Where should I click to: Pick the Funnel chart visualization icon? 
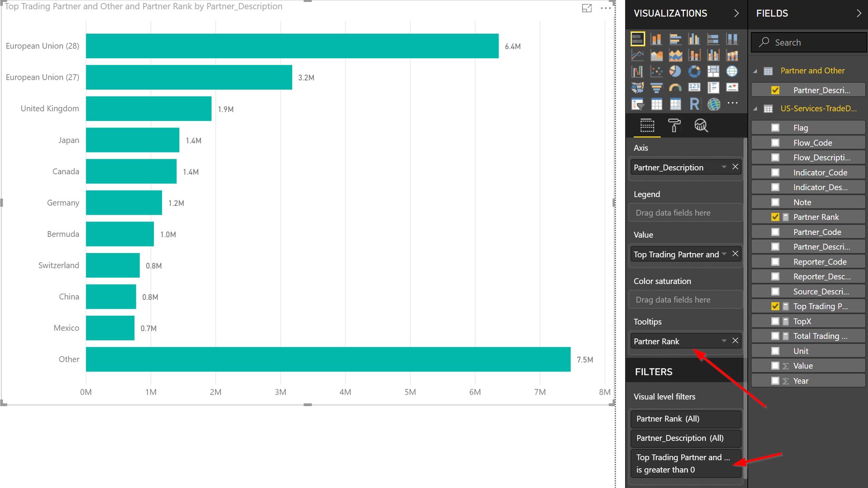pos(656,87)
